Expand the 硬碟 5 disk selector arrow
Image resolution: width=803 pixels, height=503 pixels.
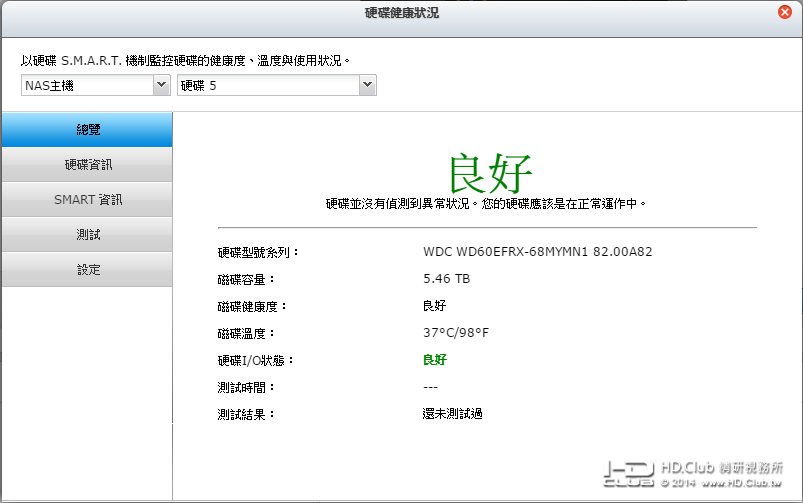pos(367,85)
